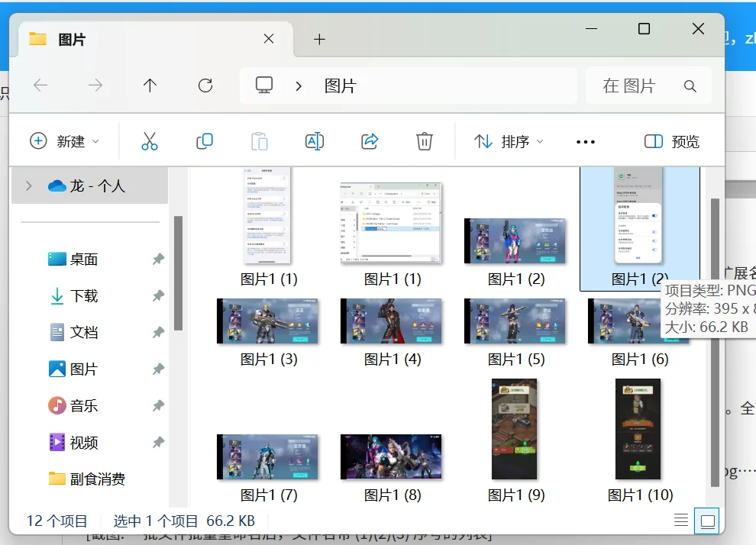
Task: Open 副食消费 folder in sidebar
Action: [87, 479]
